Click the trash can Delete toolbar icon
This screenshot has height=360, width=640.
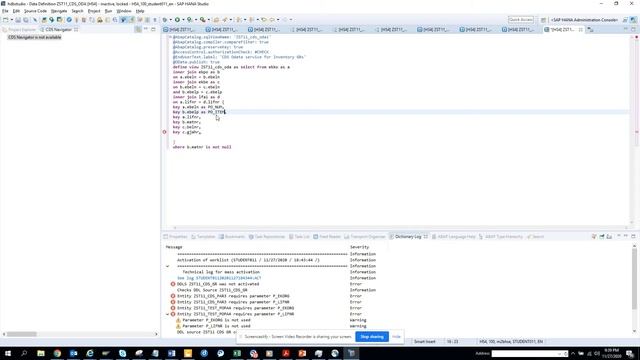coord(84,20)
